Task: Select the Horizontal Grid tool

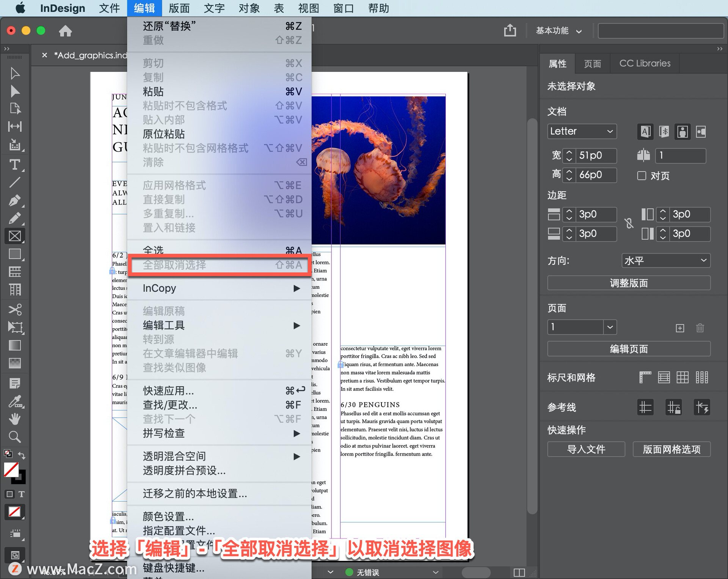Action: click(14, 272)
